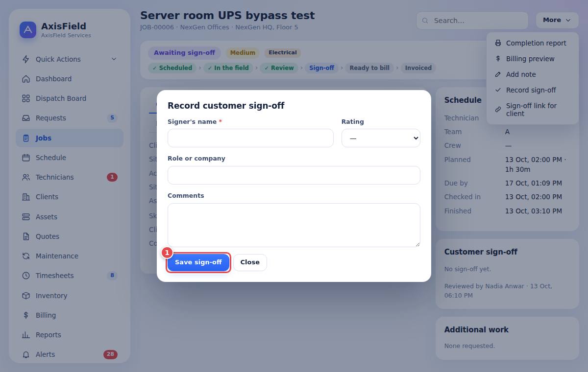Screen dimensions: 588x372
Task: Click the Timesheets count badge 8
Action: (112, 276)
